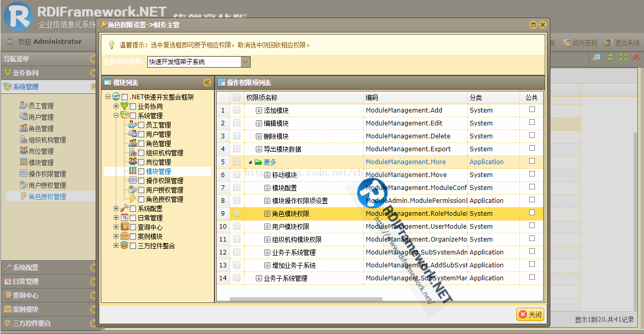
Task: Click the 角色管理 icon in the module tree
Action: click(133, 143)
